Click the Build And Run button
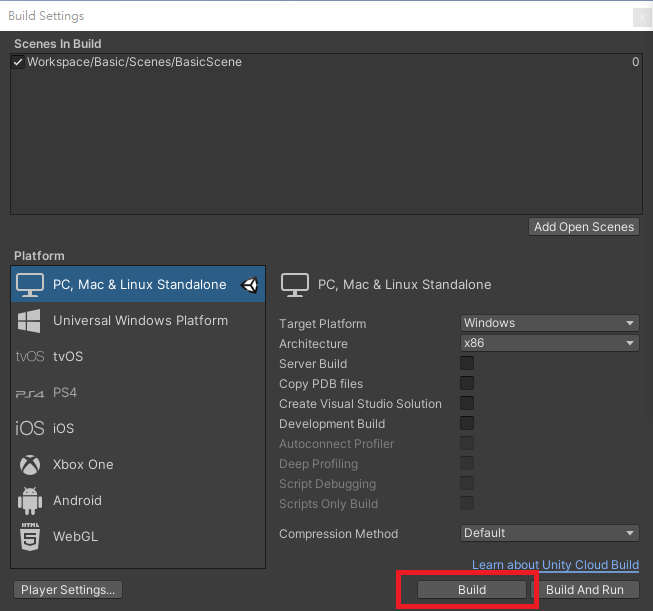The image size is (653, 611). click(585, 590)
